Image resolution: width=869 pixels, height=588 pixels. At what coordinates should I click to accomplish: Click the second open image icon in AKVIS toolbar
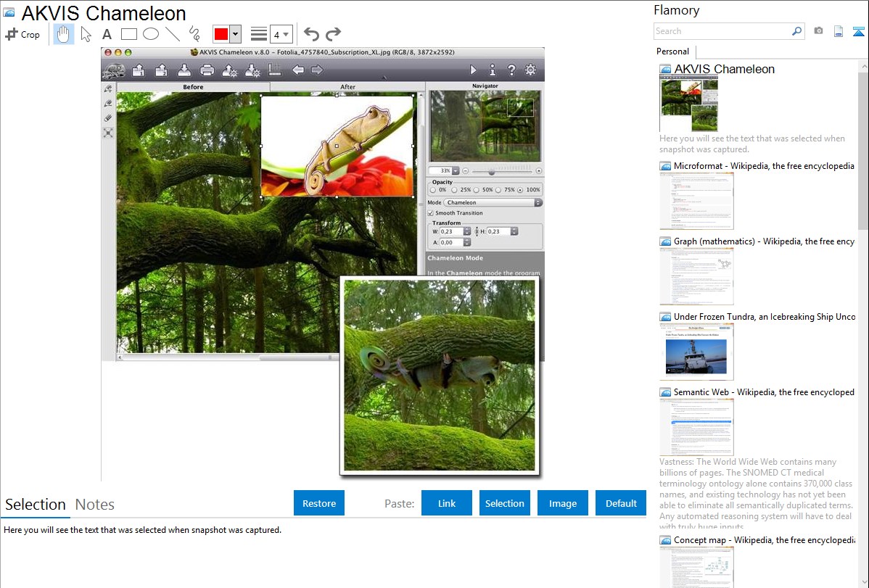[x=161, y=70]
